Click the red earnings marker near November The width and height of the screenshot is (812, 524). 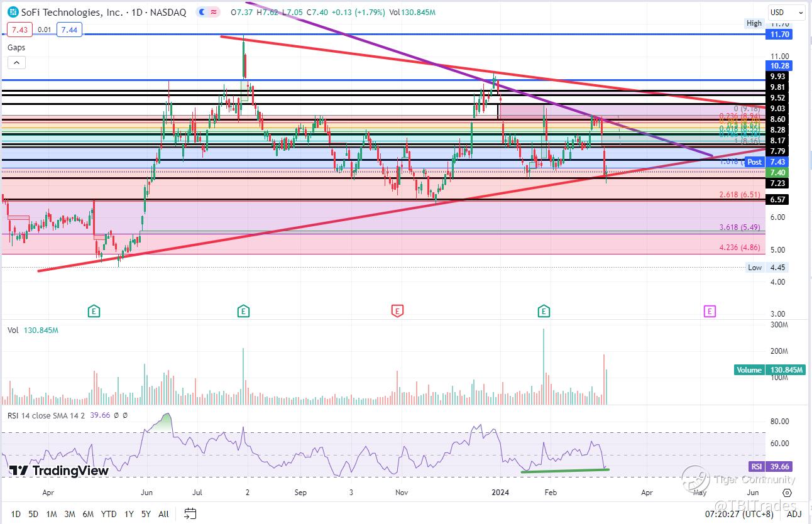tap(397, 310)
